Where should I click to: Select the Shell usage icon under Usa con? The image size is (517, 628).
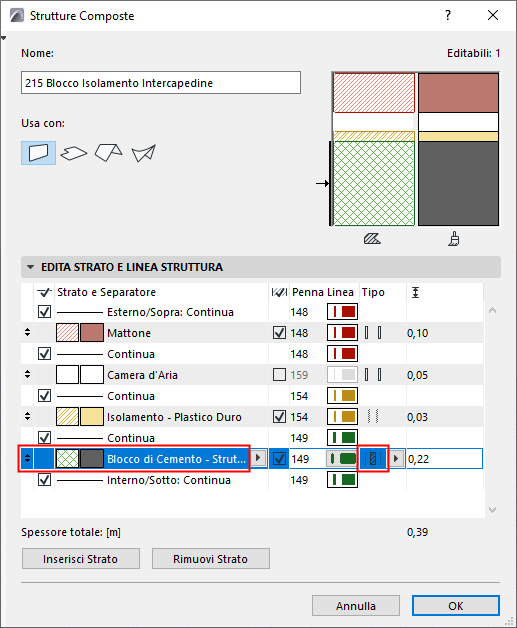coord(143,153)
